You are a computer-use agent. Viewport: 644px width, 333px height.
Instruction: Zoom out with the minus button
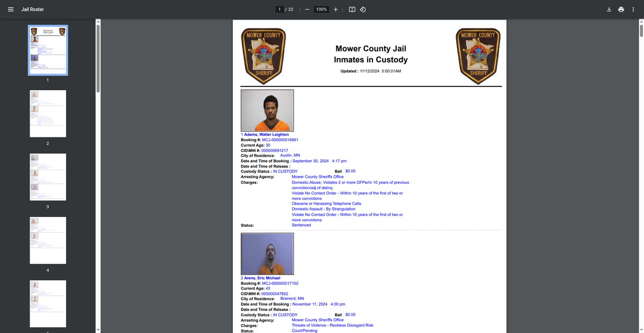pyautogui.click(x=307, y=10)
